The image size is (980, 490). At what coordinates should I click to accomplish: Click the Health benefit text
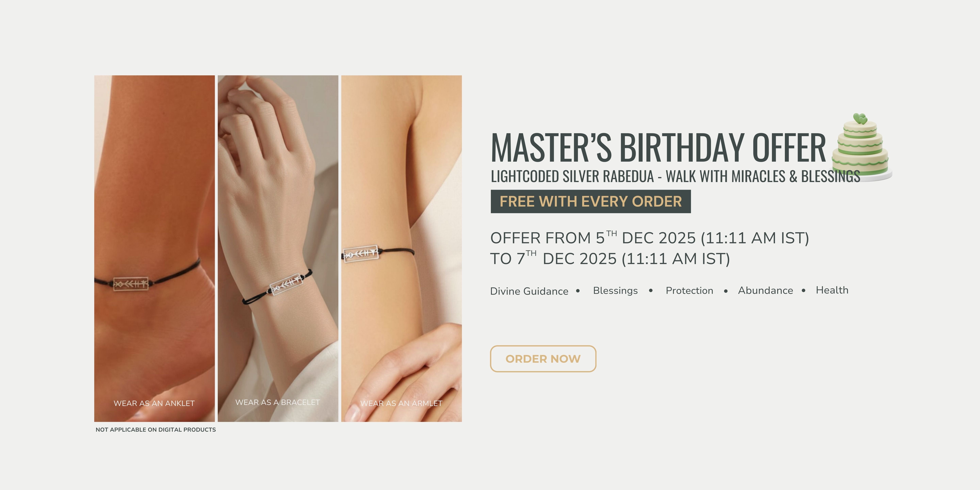point(832,290)
